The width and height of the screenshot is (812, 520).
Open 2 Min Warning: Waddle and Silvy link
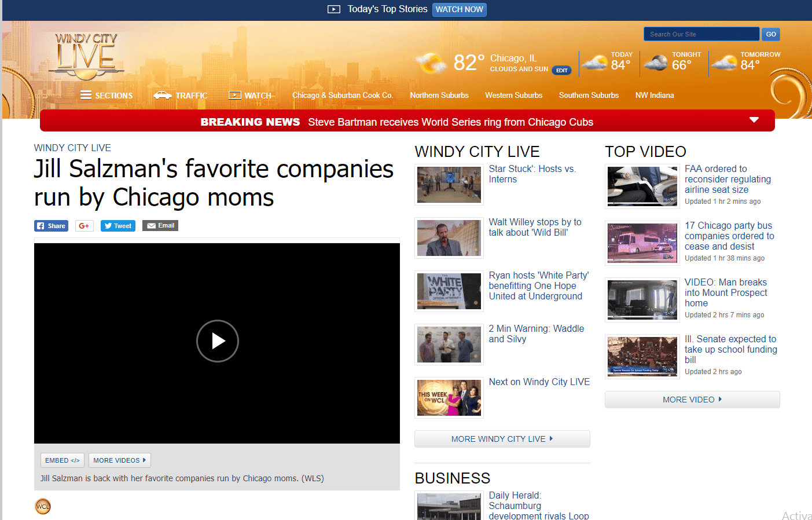click(537, 334)
